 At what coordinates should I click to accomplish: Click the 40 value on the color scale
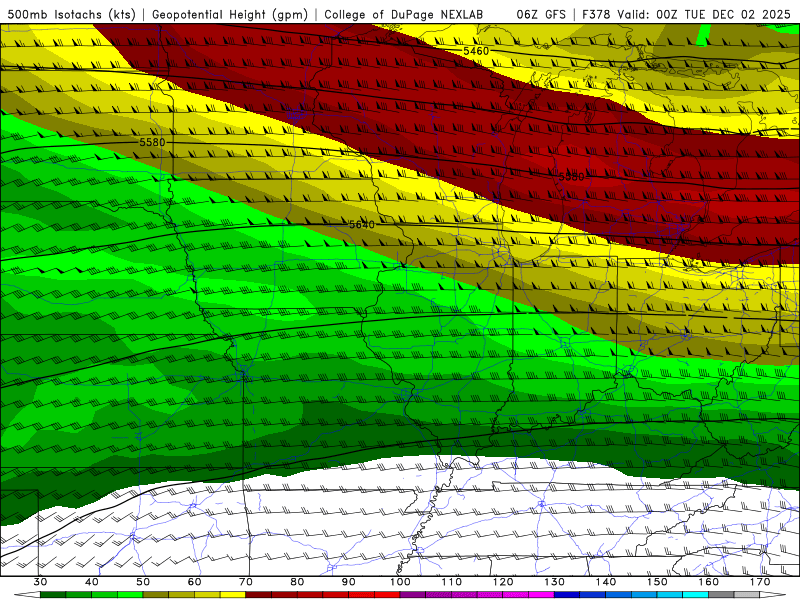coord(92,582)
